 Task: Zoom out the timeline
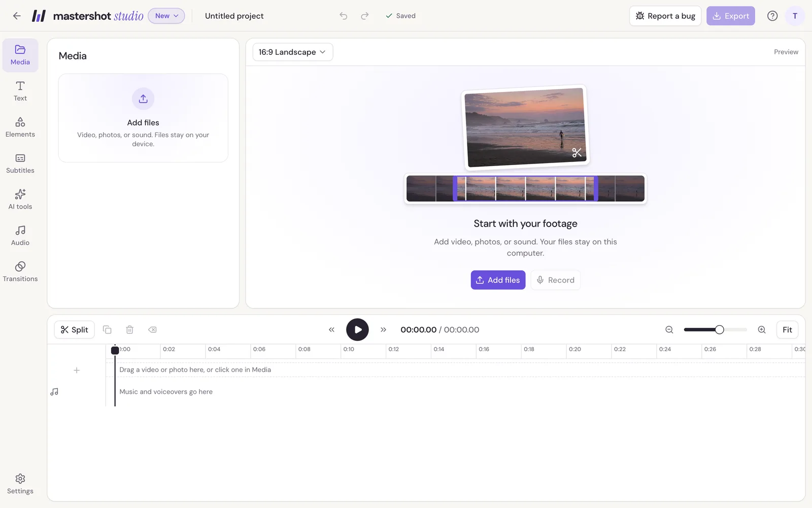(x=669, y=330)
